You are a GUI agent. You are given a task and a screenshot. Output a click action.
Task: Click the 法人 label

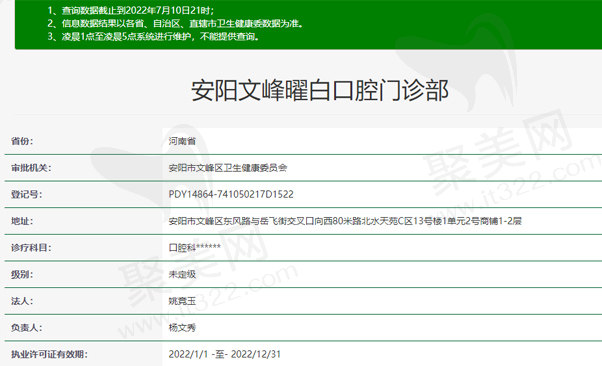22,301
